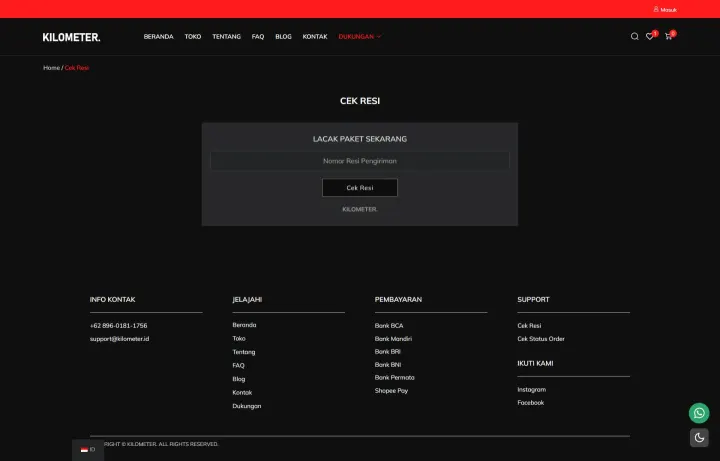The image size is (720, 461).
Task: Open FAQ in footer Jelajahi list
Action: [238, 365]
